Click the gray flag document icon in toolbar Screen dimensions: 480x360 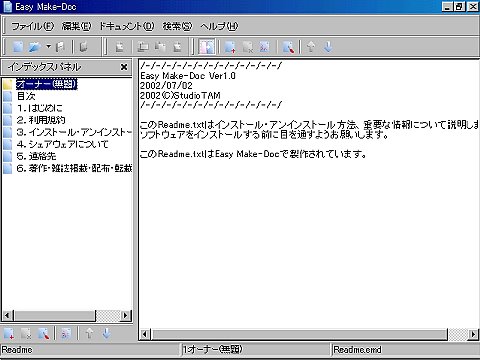click(60, 47)
